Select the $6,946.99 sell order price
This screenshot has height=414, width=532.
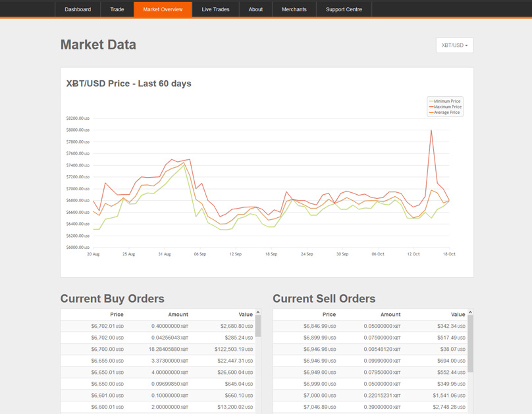(319, 361)
